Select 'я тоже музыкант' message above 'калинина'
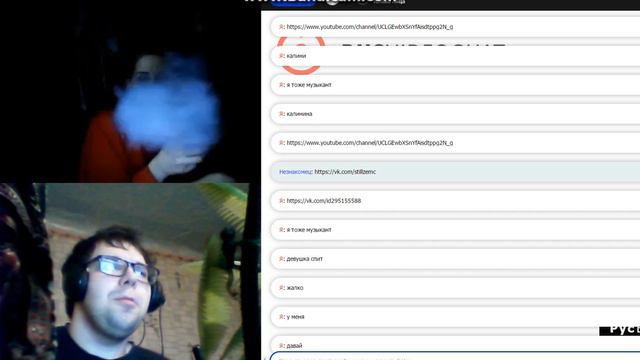Image resolution: width=640 pixels, height=360 pixels. tap(455, 85)
